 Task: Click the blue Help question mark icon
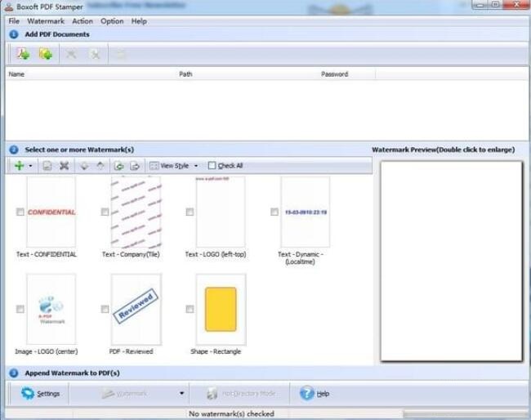(x=307, y=393)
